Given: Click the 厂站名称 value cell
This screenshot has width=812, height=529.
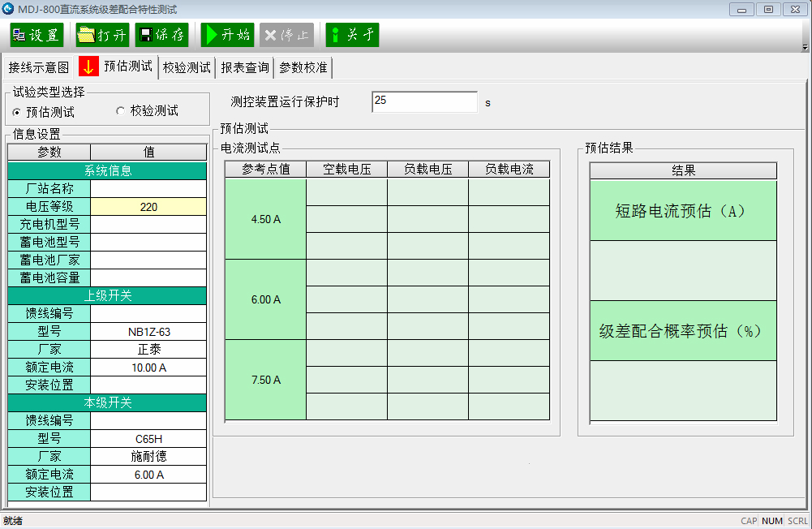Looking at the screenshot, I should pyautogui.click(x=148, y=188).
